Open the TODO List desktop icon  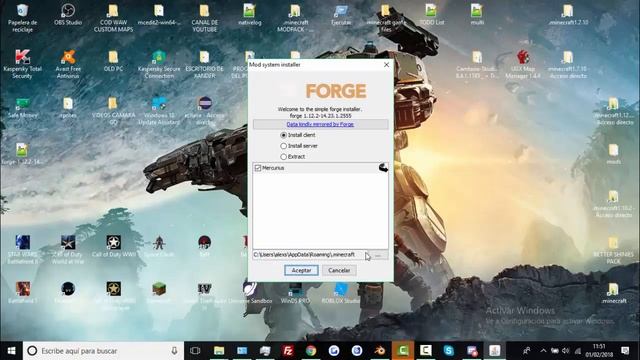431,15
